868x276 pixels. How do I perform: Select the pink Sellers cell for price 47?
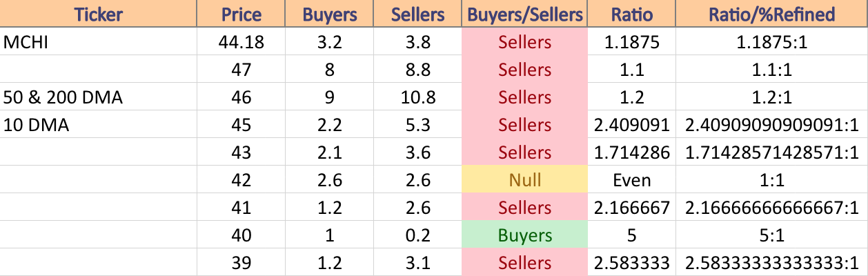coord(524,70)
